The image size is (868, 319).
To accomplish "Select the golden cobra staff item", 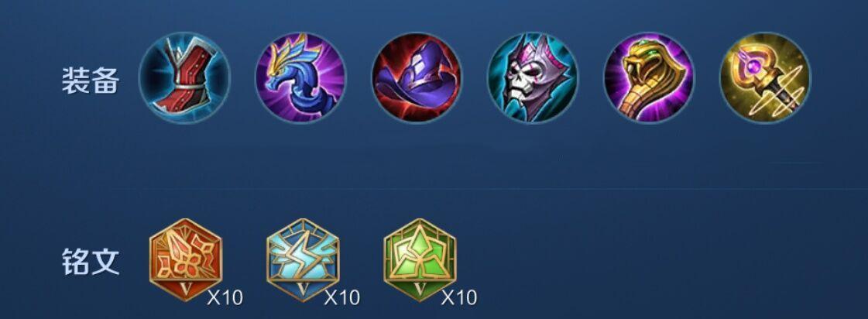I will [x=648, y=77].
